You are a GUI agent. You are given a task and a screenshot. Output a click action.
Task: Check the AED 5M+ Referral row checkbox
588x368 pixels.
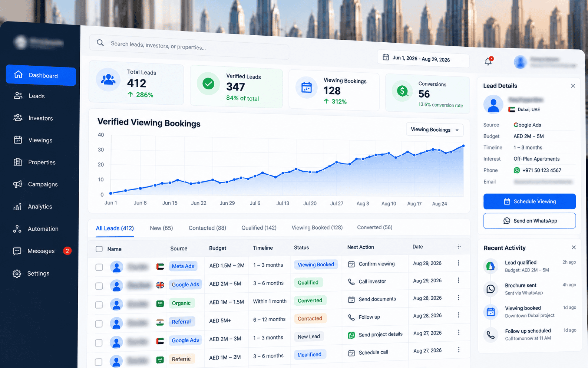[99, 324]
